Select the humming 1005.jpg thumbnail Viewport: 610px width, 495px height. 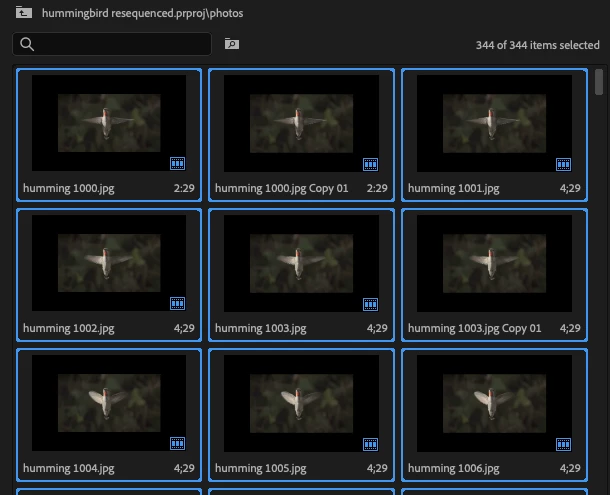coord(301,404)
